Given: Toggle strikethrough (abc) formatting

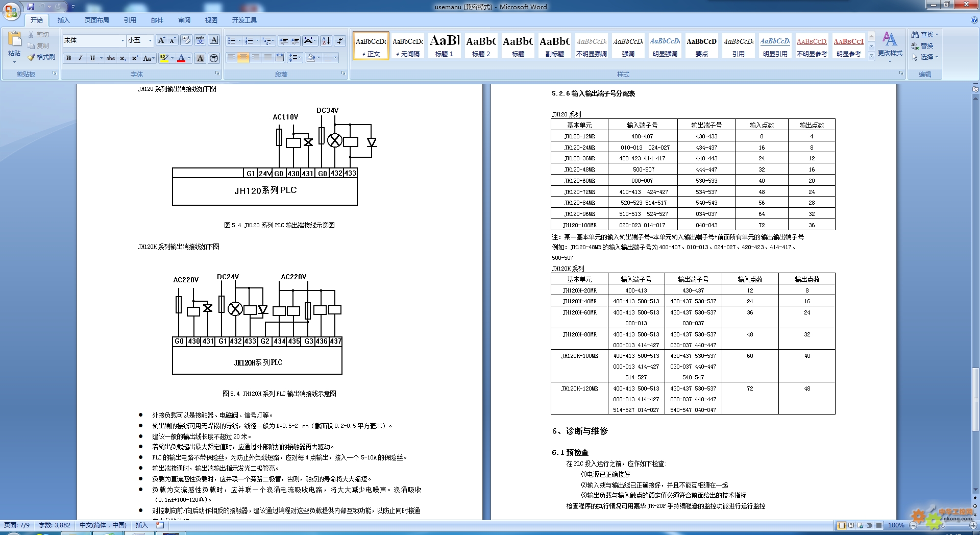Looking at the screenshot, I should [x=111, y=58].
